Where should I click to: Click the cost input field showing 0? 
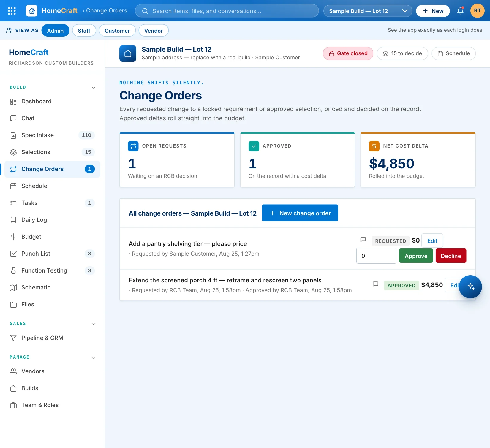[x=376, y=256]
